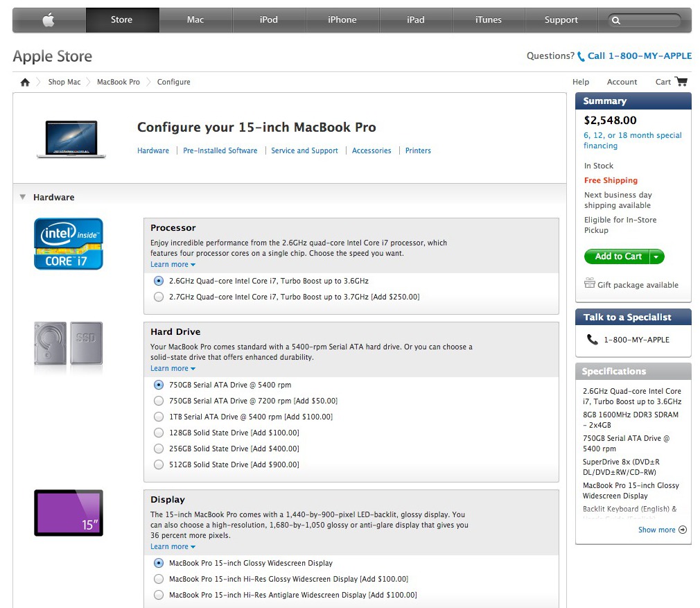This screenshot has height=608, width=700.
Task: Expand Learn more under Display
Action: coord(173,546)
